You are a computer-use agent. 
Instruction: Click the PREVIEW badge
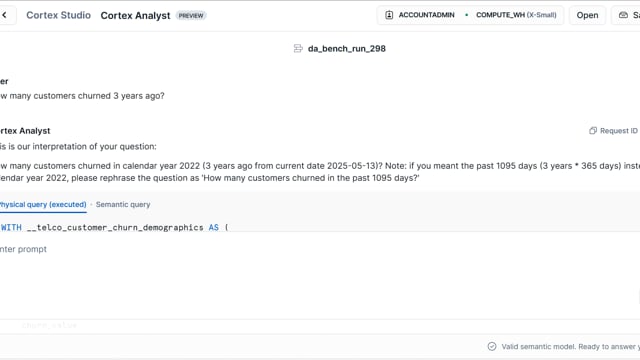pyautogui.click(x=191, y=16)
